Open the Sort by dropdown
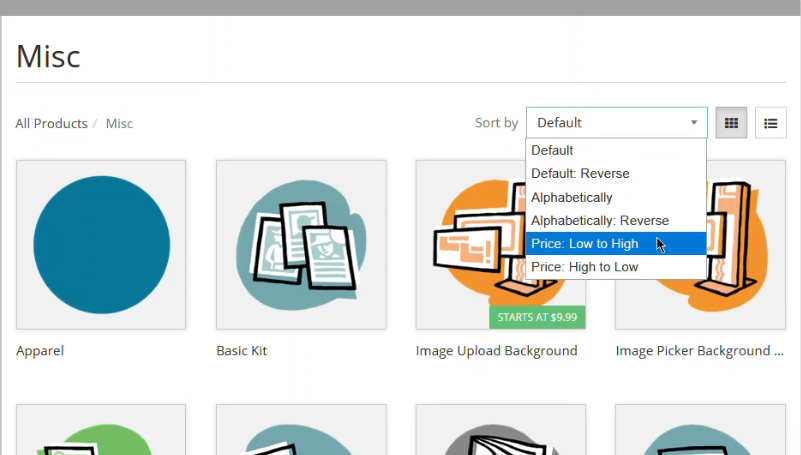This screenshot has height=455, width=801. [x=617, y=123]
